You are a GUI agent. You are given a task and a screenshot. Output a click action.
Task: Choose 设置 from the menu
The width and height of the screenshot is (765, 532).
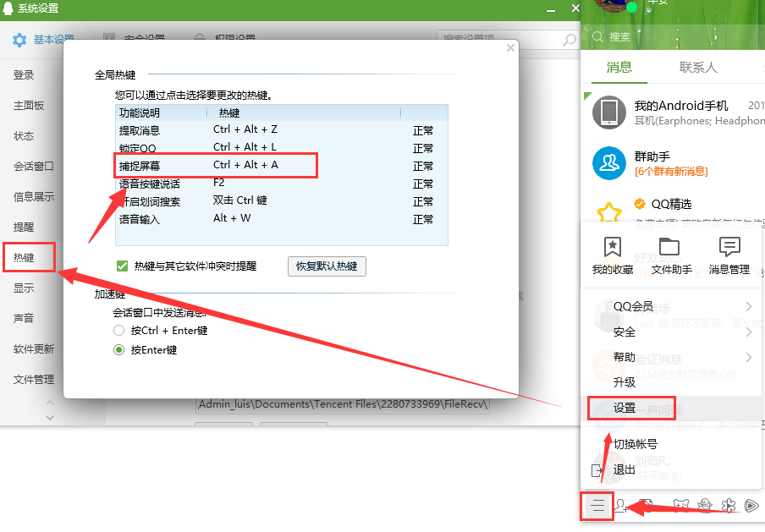[x=624, y=409]
